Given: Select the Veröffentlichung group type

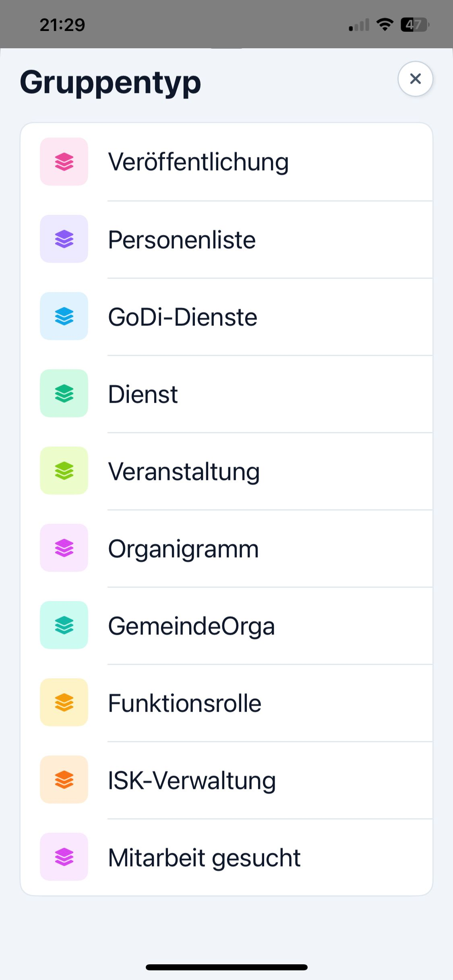Looking at the screenshot, I should click(198, 162).
